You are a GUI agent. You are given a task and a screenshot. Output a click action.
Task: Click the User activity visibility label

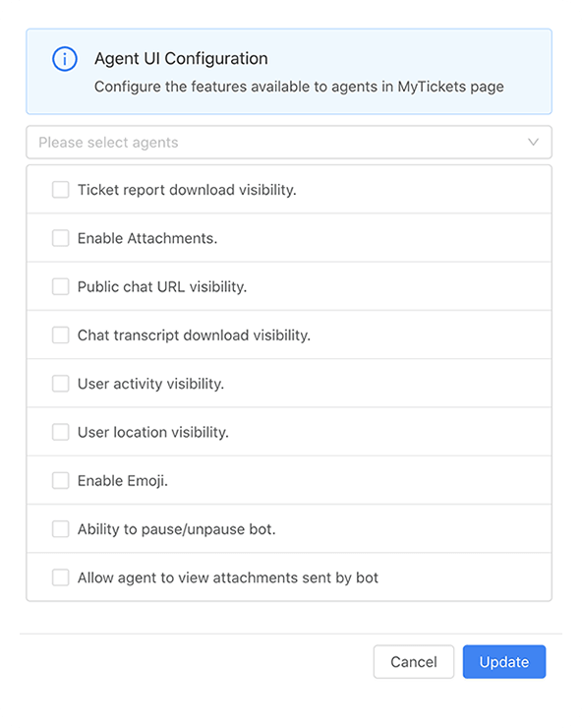click(150, 384)
